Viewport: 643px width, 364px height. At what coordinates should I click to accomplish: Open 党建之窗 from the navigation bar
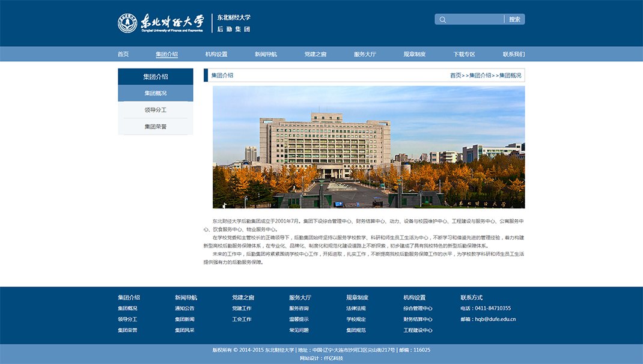[x=315, y=54]
